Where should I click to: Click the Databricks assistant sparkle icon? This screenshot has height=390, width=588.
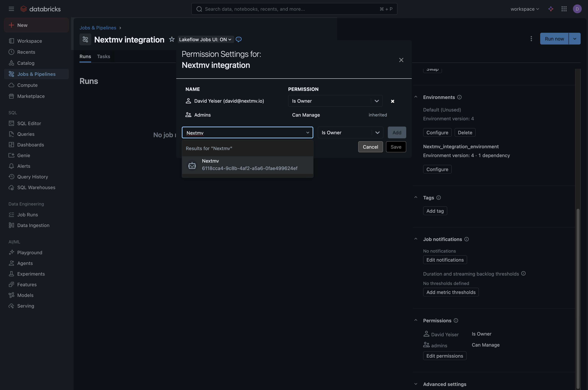coord(551,9)
